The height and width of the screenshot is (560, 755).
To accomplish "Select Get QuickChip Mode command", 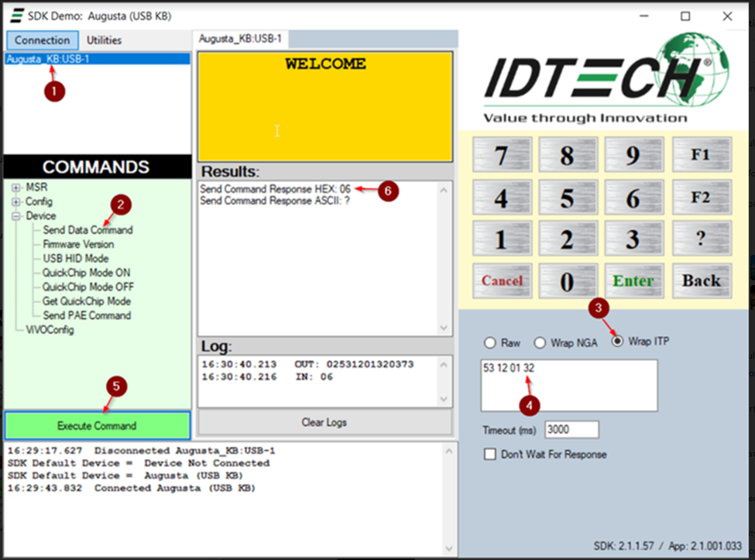I will click(x=87, y=301).
